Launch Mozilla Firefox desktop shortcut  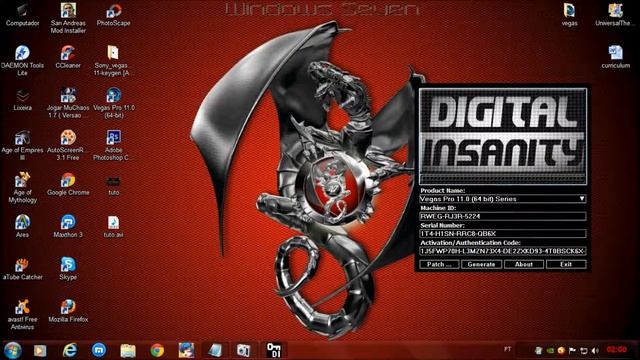68,311
